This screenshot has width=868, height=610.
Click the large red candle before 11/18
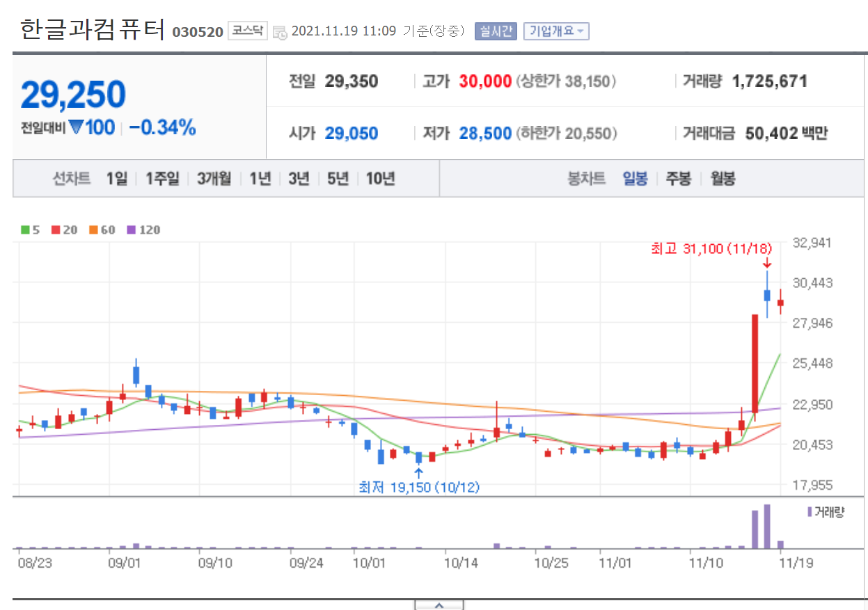(755, 364)
